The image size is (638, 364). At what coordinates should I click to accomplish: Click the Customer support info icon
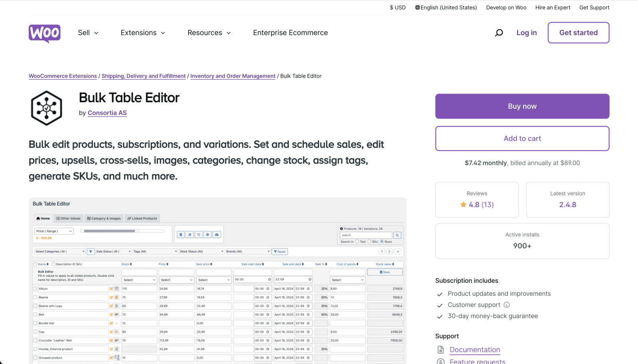tap(506, 305)
